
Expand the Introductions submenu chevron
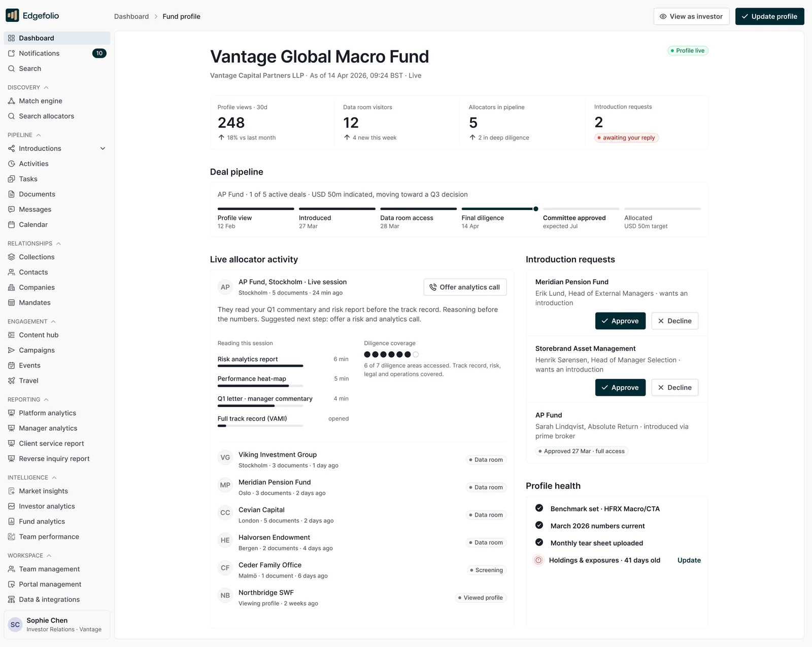click(103, 149)
